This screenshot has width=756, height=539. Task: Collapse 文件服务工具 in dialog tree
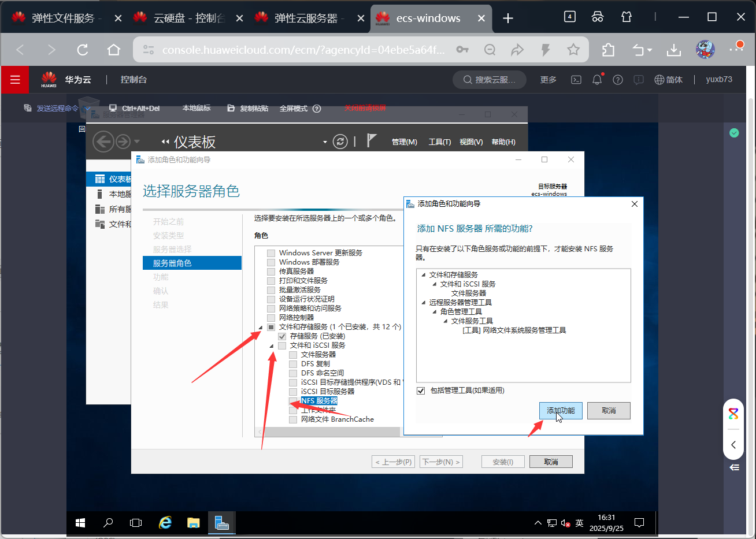tap(445, 321)
